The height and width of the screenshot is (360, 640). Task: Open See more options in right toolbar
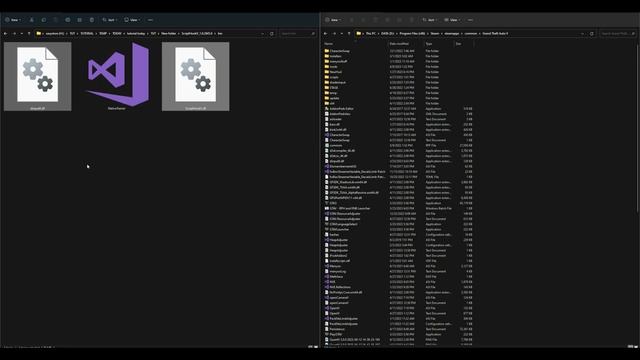470,20
